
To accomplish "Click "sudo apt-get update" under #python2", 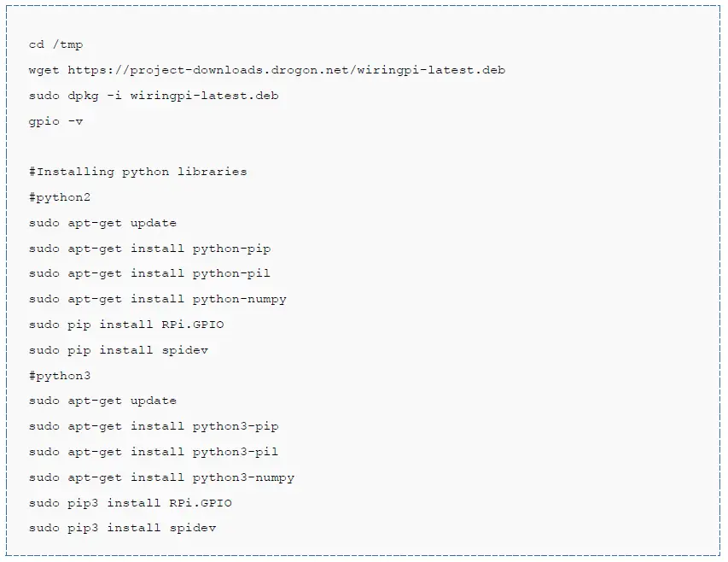I will click(102, 223).
